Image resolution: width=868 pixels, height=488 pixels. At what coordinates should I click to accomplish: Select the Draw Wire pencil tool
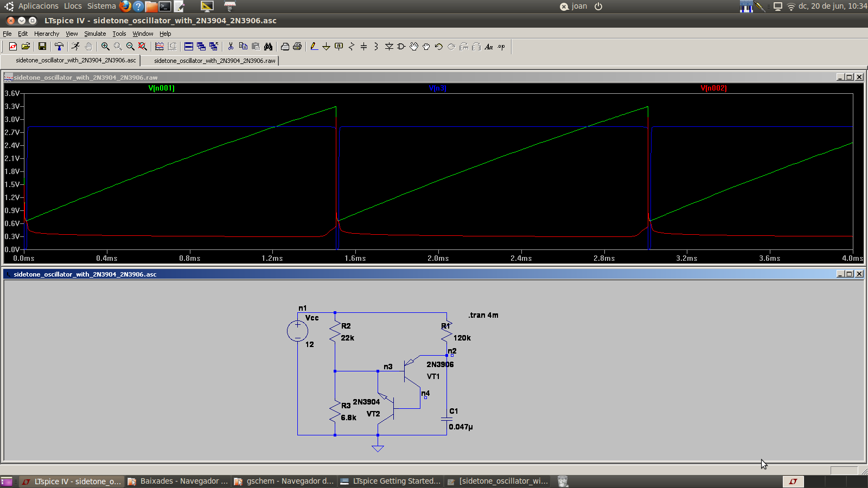click(314, 47)
